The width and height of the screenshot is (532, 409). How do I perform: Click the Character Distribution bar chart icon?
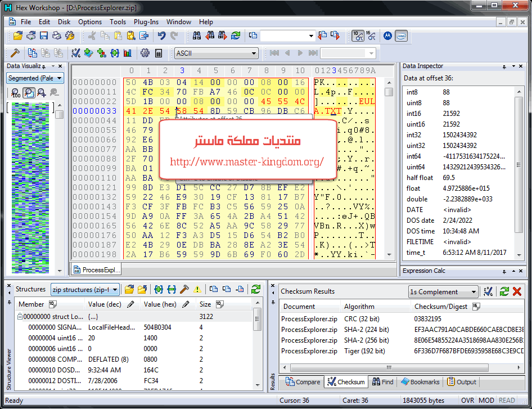128,53
